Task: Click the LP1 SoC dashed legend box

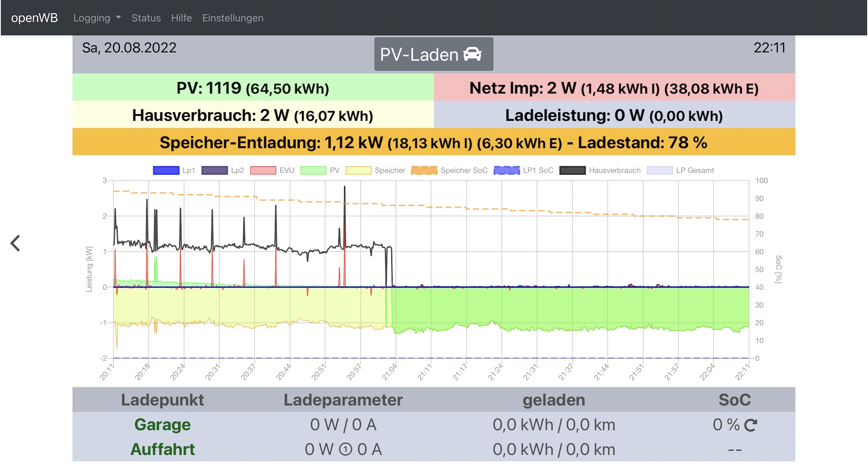Action: 506,171
